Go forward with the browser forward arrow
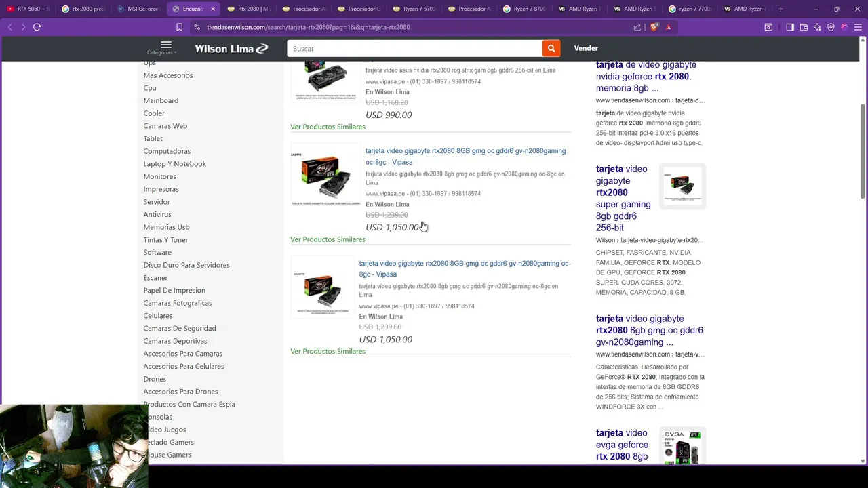 click(x=23, y=27)
